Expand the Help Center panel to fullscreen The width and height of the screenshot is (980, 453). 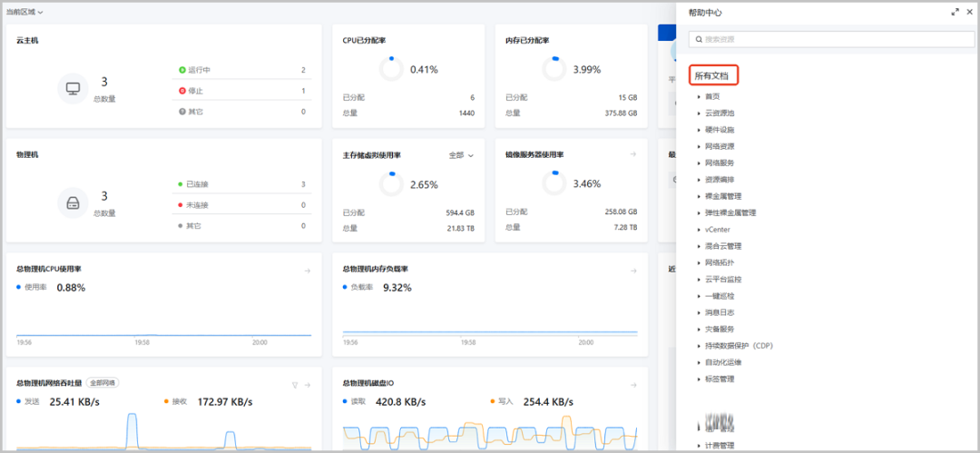tap(955, 13)
